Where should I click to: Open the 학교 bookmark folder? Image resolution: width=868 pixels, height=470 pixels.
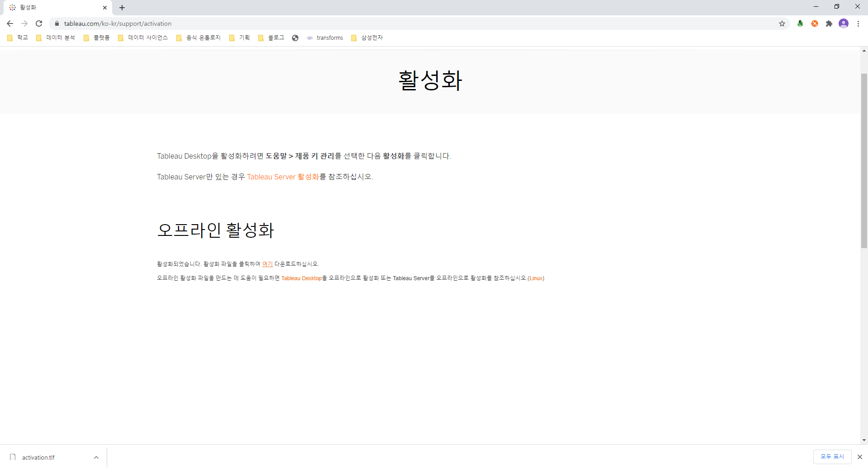18,38
